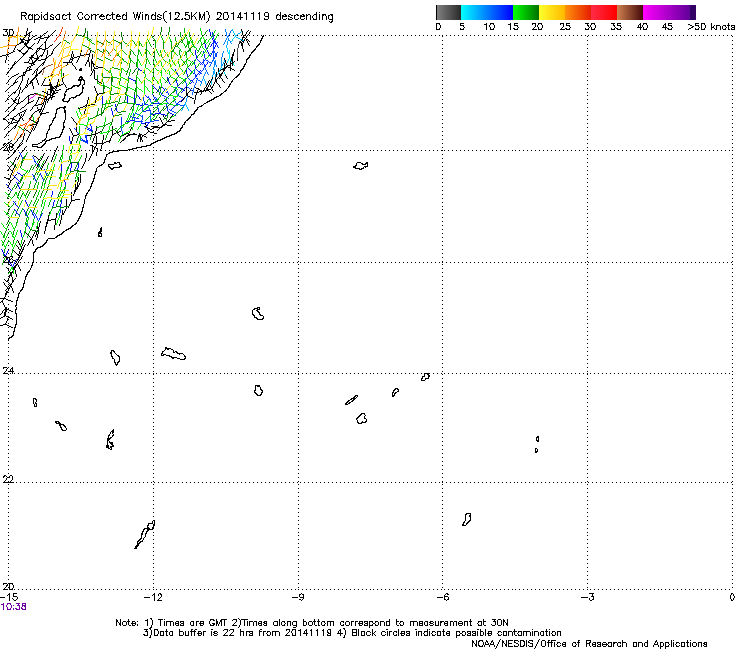Viewport: 740px width, 650px height.
Task: Click the 'Data buffer is 22 hrs' note line
Action: point(352,633)
